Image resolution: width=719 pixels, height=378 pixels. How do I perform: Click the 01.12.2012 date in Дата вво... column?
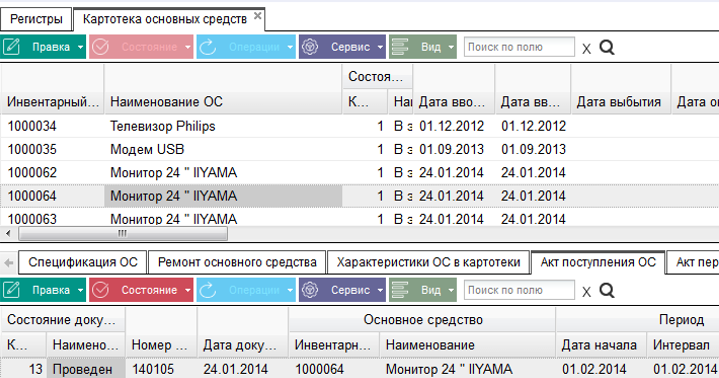[x=452, y=126]
